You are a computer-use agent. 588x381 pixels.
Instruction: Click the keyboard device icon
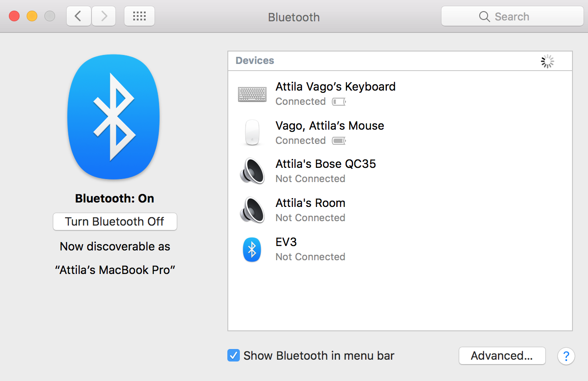252,94
